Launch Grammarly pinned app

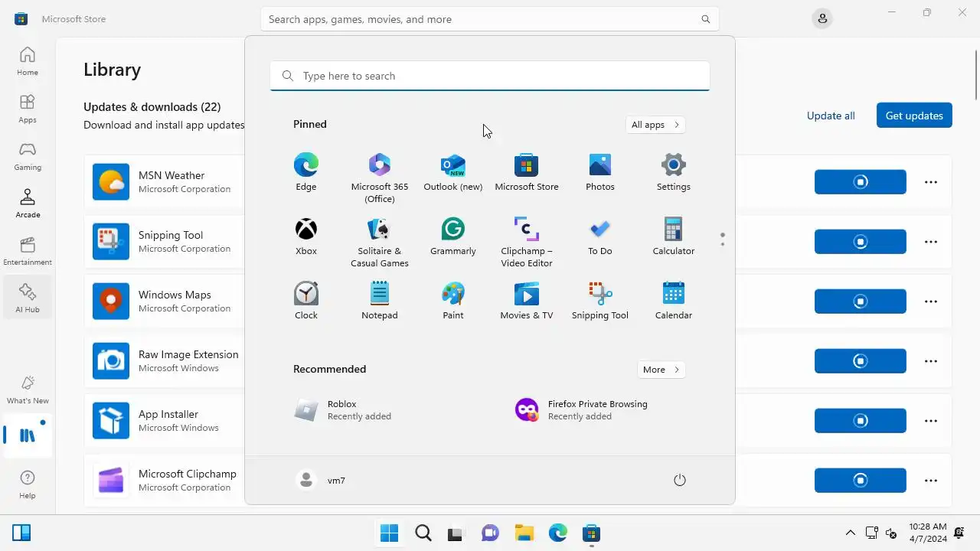point(452,236)
